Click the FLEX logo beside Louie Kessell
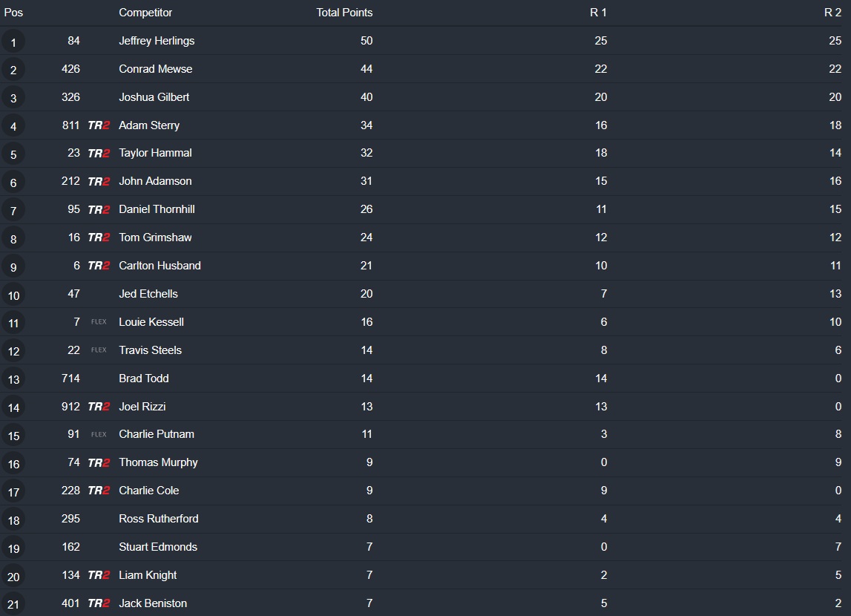The width and height of the screenshot is (851, 616). click(x=99, y=322)
